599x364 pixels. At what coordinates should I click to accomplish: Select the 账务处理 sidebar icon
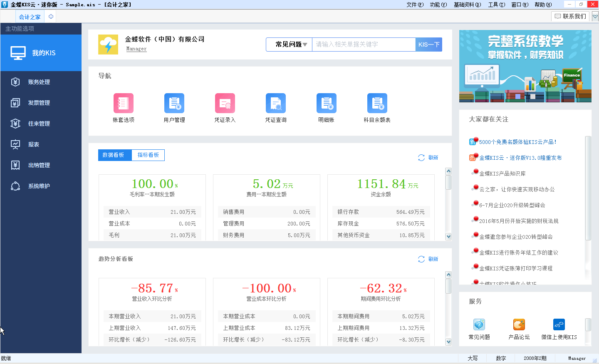tap(15, 82)
